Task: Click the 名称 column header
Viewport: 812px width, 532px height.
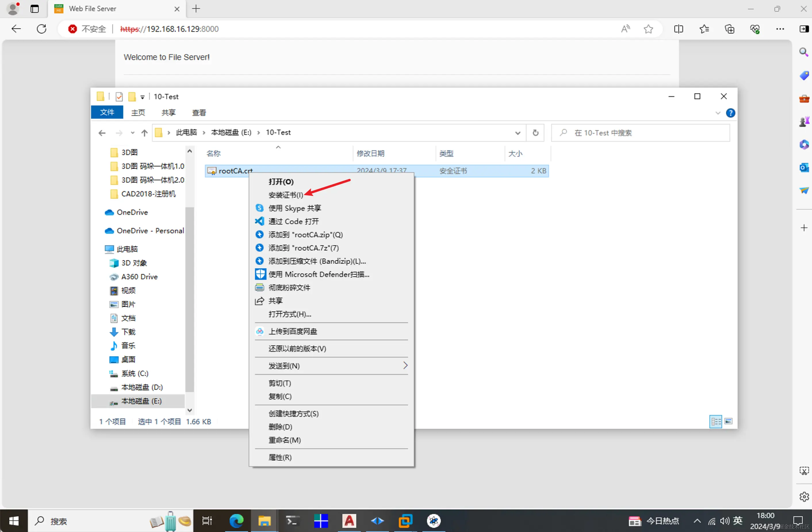Action: tap(278, 154)
